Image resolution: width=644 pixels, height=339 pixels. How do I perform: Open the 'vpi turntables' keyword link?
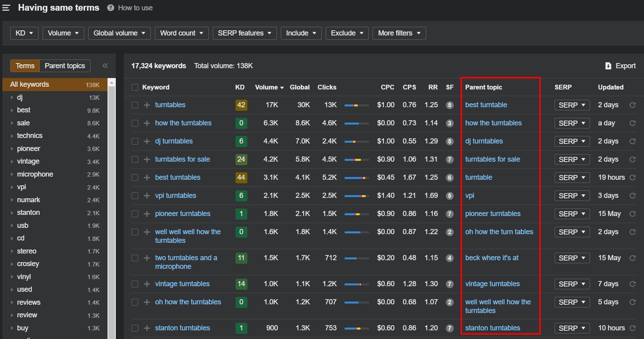pos(175,196)
